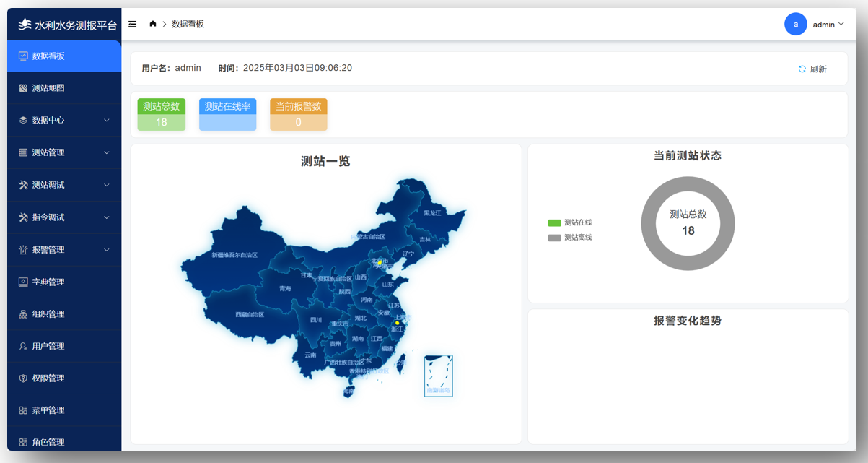This screenshot has height=463, width=868.
Task: Open the 菜单管理 menu item
Action: tap(64, 410)
